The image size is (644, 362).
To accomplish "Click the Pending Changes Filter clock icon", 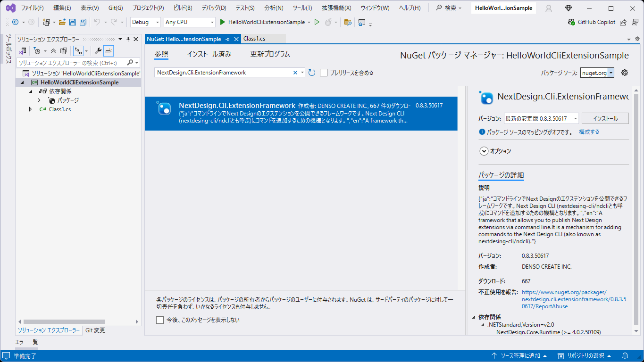I will tap(37, 51).
